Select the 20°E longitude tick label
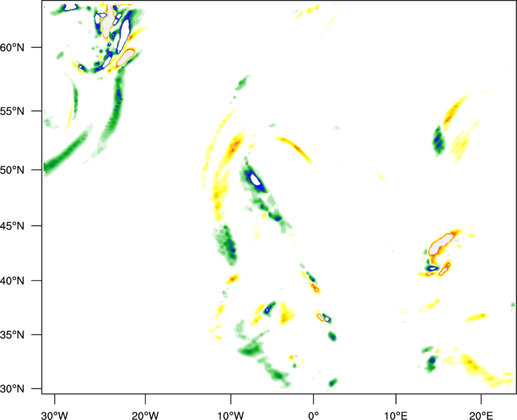The width and height of the screenshot is (517, 420). tap(481, 415)
